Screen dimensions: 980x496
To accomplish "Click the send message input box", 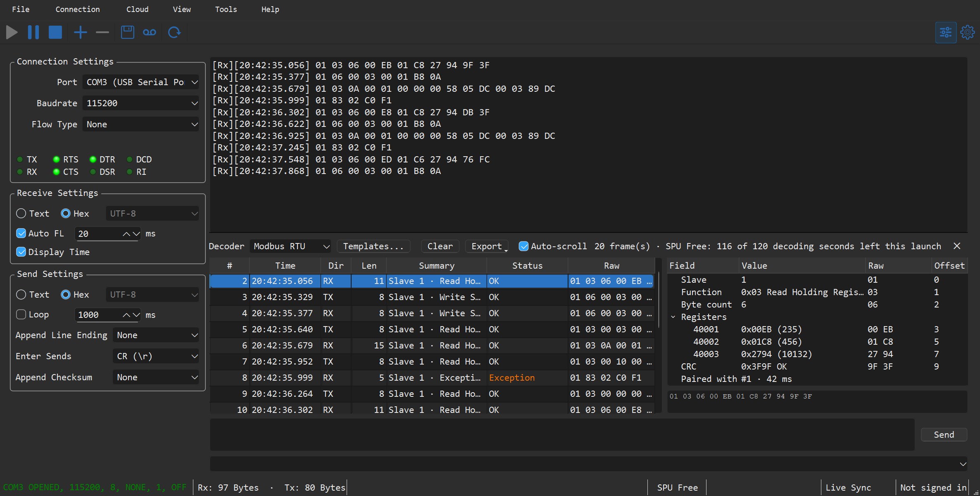I will click(x=562, y=434).
